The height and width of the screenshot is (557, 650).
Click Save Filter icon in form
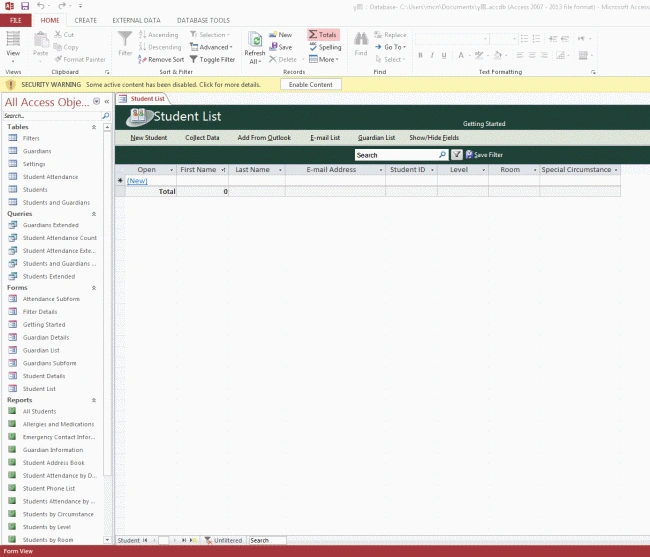click(x=469, y=155)
